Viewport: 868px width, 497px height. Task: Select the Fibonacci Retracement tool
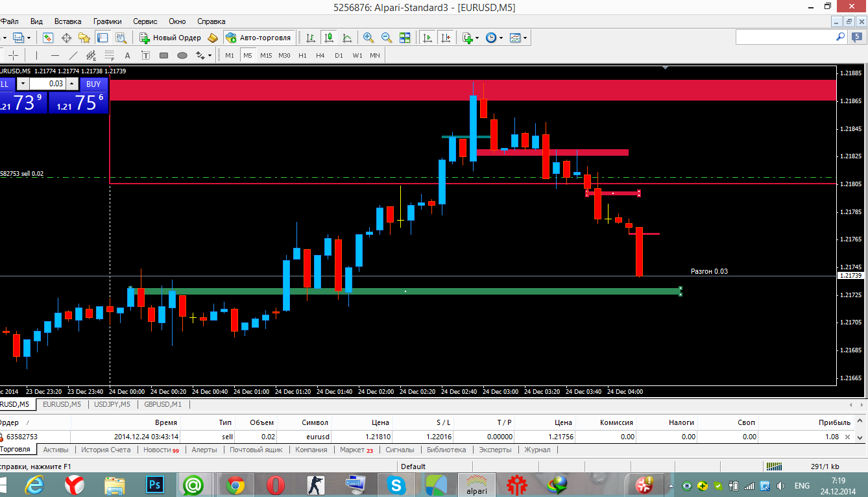coord(109,55)
